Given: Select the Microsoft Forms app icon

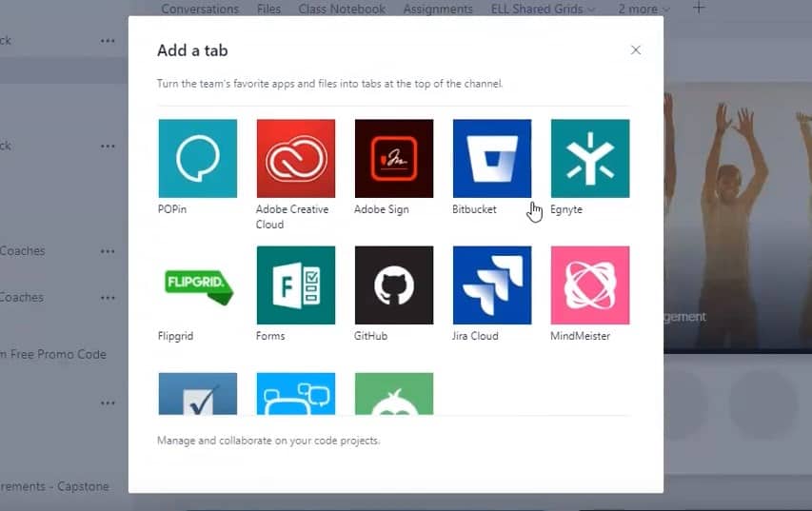Looking at the screenshot, I should click(x=296, y=285).
